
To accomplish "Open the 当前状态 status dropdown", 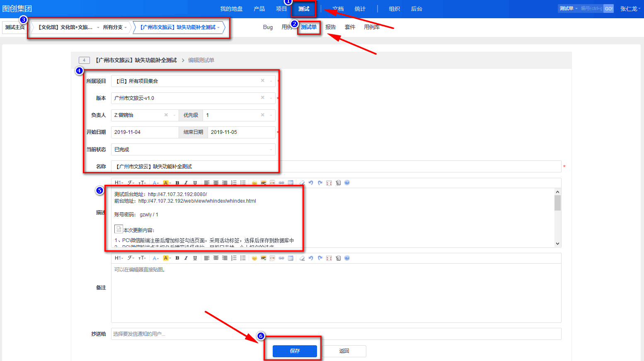I will (193, 150).
